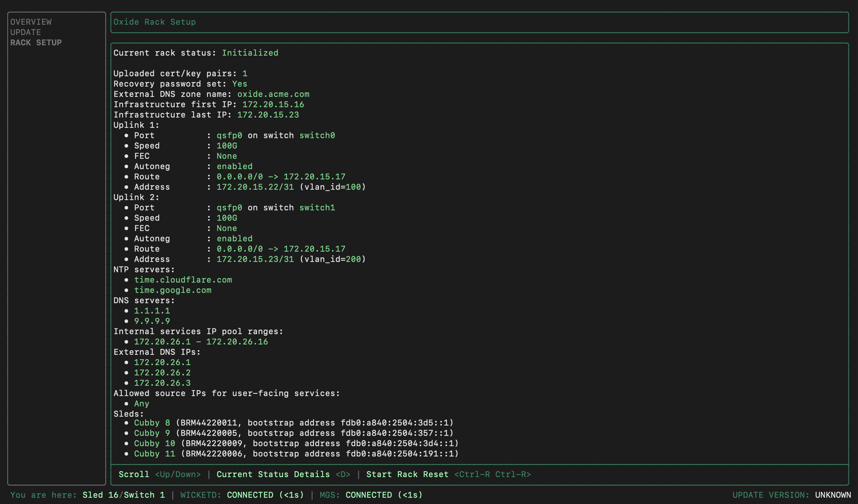This screenshot has width=858, height=504.
Task: Click the oxide.acme.com DNS zone name
Action: [x=273, y=94]
